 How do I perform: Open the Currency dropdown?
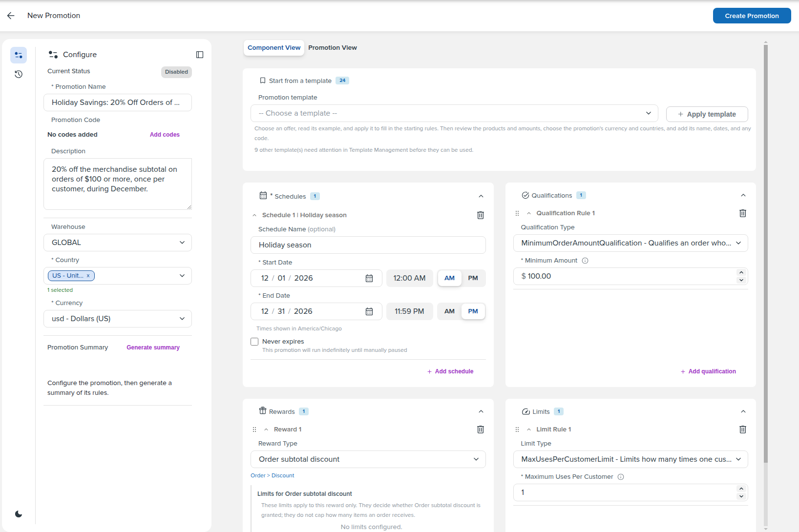(118, 319)
